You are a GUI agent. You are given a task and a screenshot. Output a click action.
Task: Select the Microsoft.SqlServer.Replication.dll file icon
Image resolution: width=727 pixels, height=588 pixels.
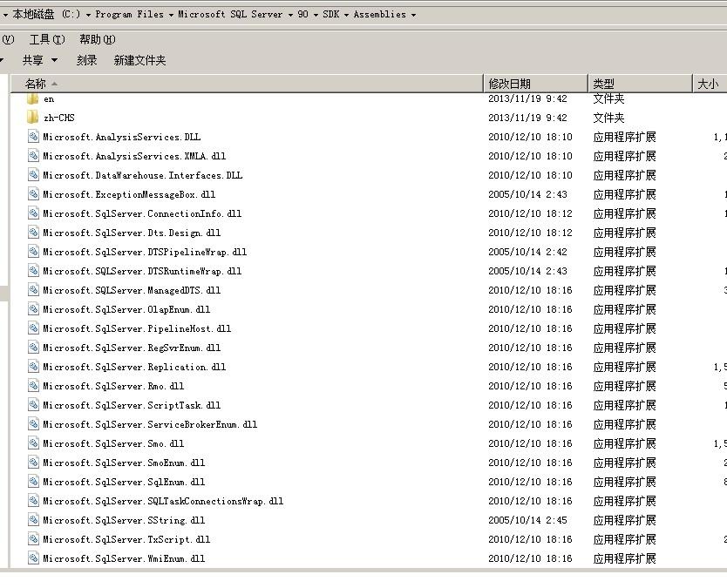33,367
